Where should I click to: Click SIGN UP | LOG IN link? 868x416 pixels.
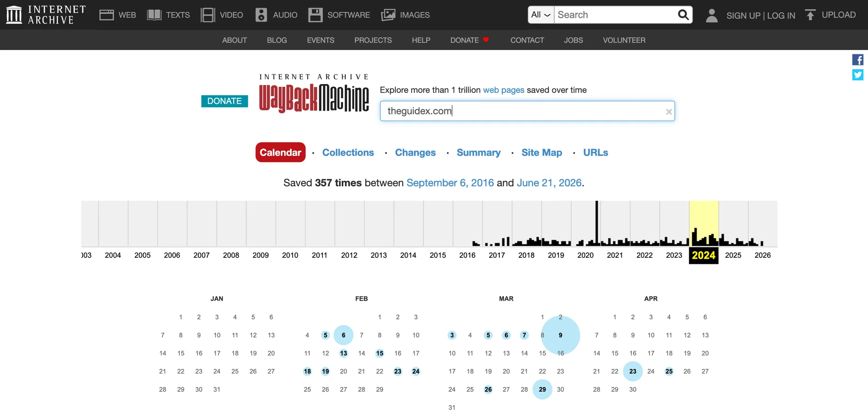coord(761,15)
